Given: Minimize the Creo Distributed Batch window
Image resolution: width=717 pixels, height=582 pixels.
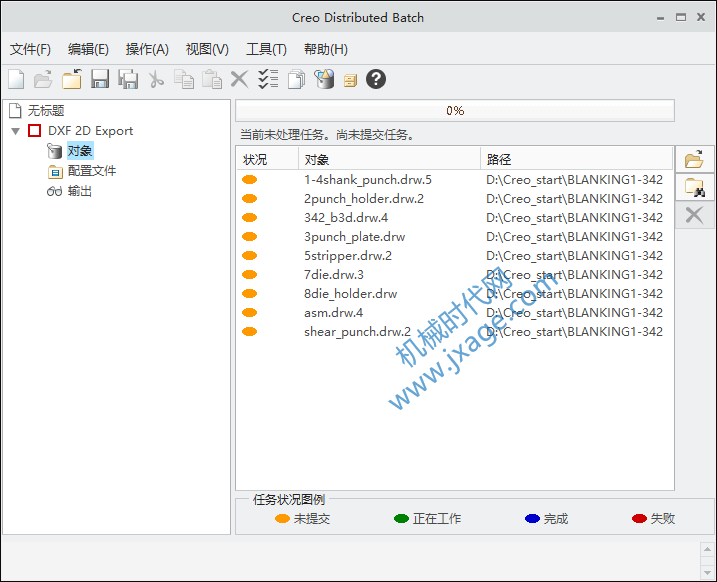Looking at the screenshot, I should point(660,18).
